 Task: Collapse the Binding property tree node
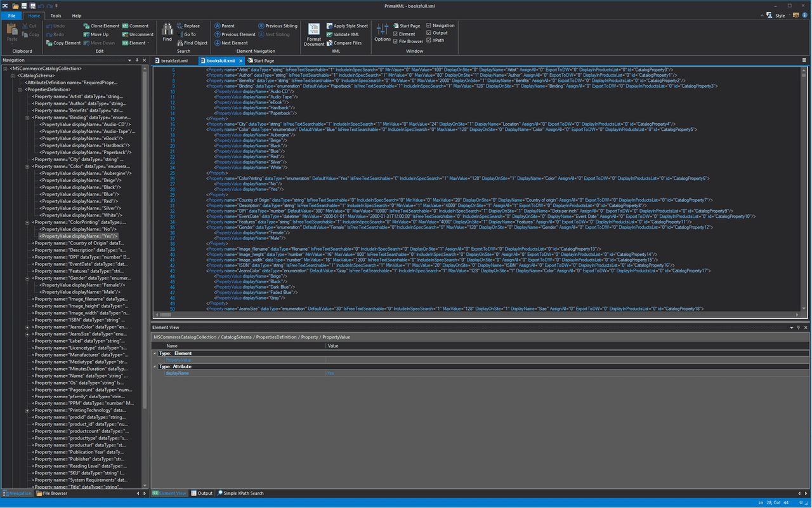tap(27, 117)
